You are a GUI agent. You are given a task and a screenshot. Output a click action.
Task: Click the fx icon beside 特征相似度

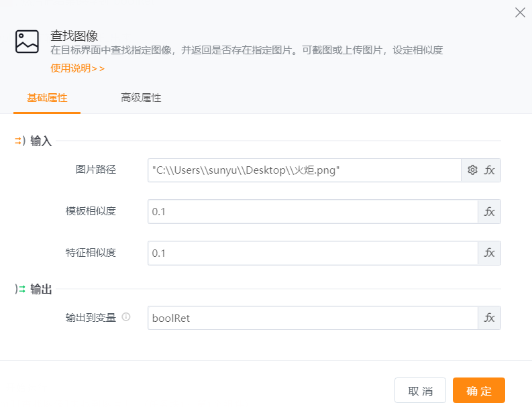(490, 253)
